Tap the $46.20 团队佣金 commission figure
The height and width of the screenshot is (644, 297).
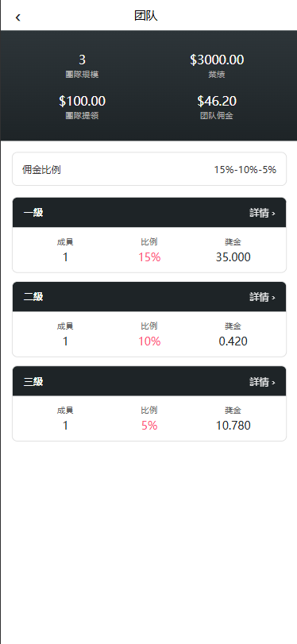point(217,106)
